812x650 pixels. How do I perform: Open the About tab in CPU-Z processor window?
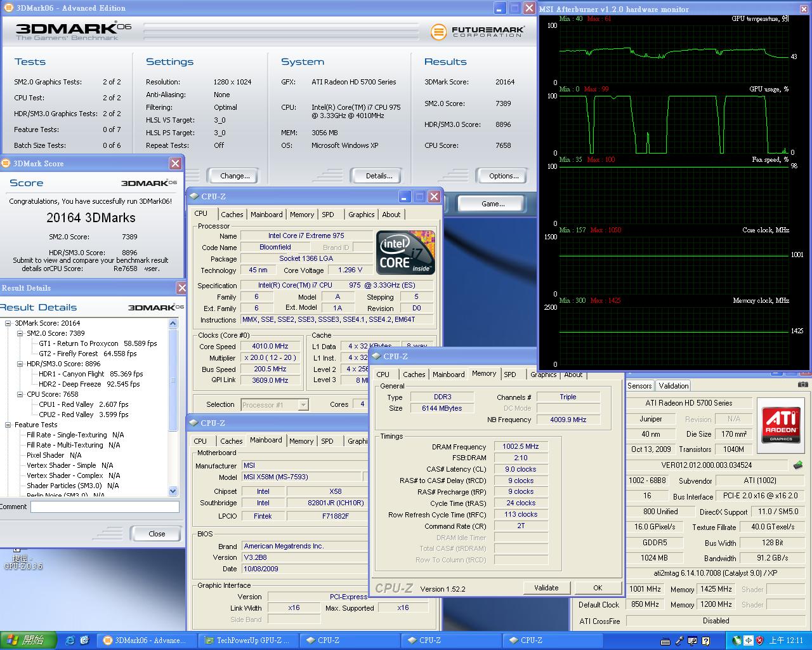click(x=391, y=215)
